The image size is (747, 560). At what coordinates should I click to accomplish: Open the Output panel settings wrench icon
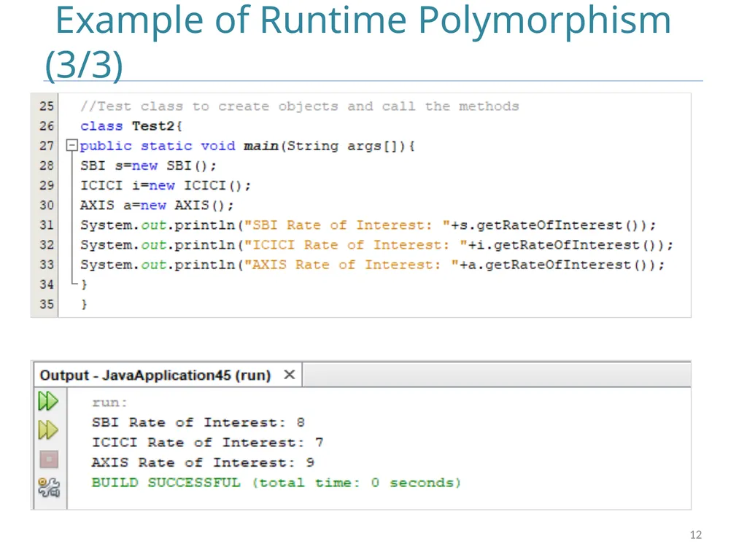(x=49, y=488)
